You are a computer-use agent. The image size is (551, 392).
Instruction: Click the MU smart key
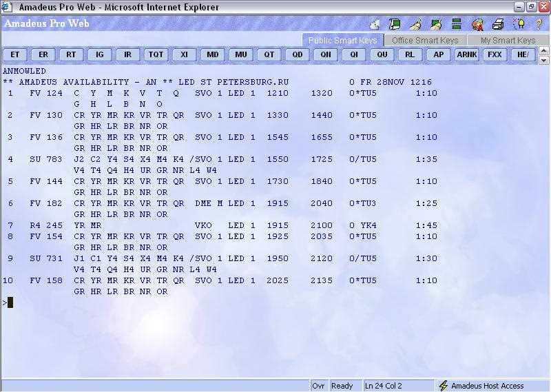point(240,54)
